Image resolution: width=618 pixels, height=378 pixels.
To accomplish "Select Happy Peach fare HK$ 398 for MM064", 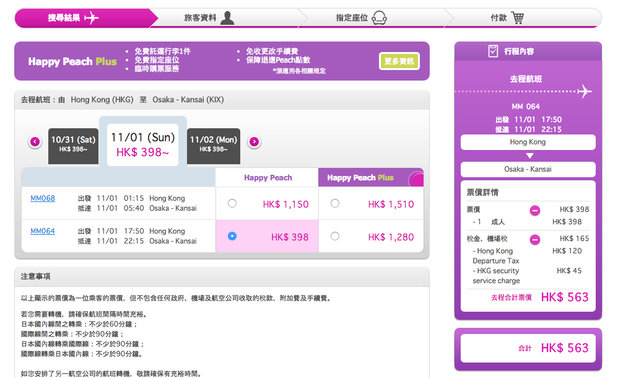I will pos(232,236).
